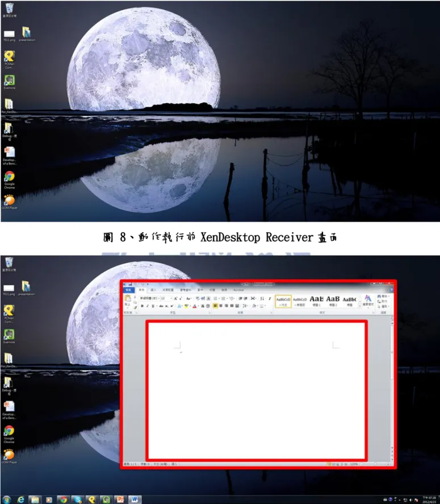Click the Clear Formatting icon
Screen dimensions: 440x504
tap(198, 298)
